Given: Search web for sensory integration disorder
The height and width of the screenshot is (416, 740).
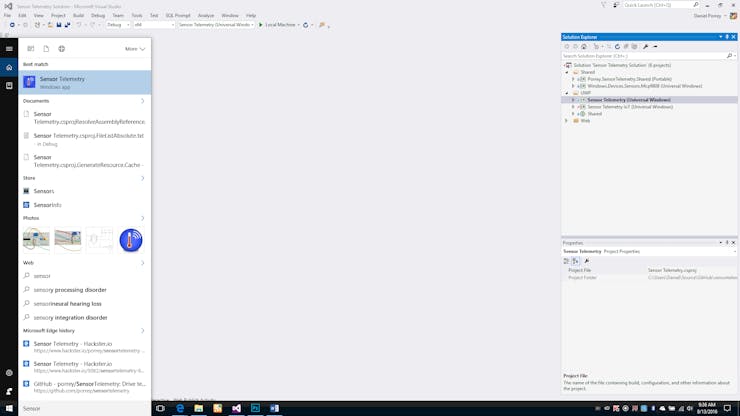Looking at the screenshot, I should pyautogui.click(x=85, y=318).
